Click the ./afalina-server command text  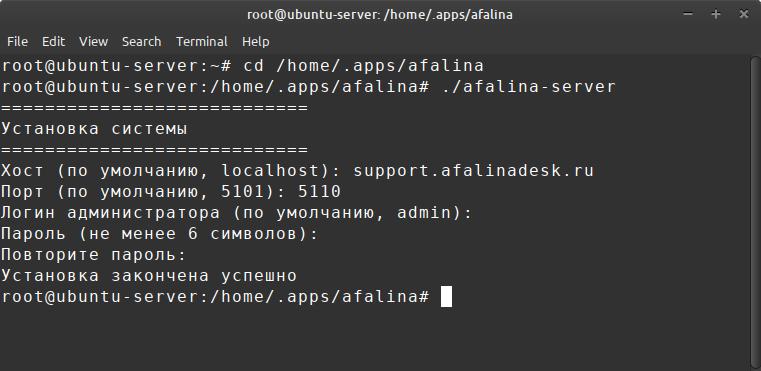(529, 87)
